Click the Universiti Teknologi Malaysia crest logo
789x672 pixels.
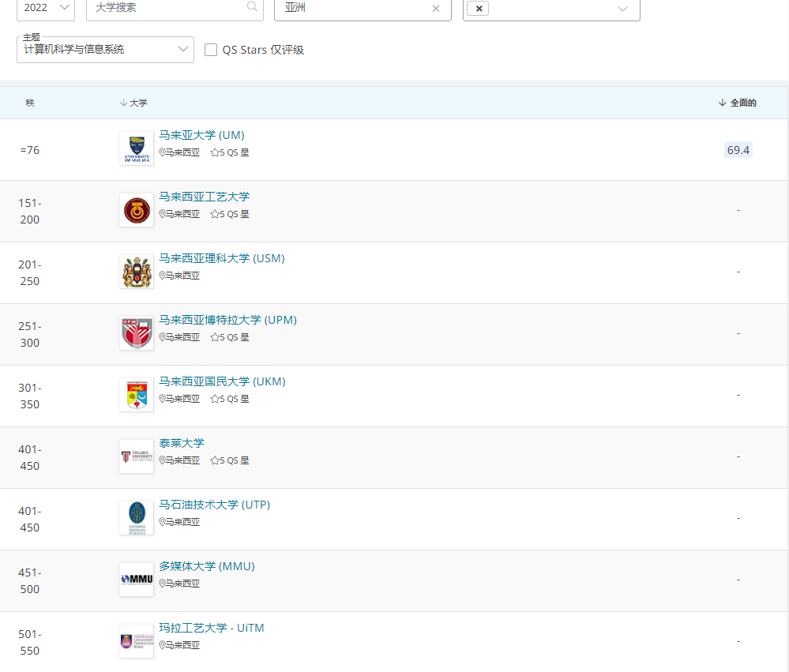click(137, 210)
